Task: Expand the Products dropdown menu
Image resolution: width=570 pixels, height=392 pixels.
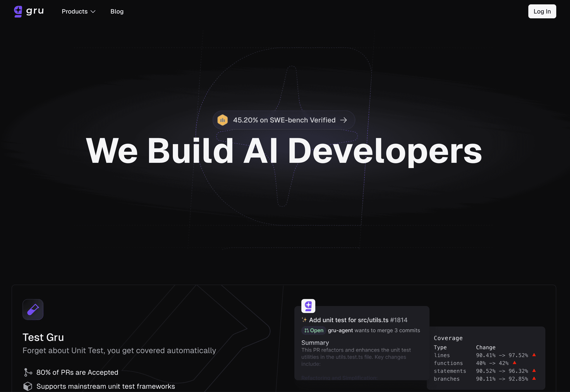Action: tap(75, 12)
